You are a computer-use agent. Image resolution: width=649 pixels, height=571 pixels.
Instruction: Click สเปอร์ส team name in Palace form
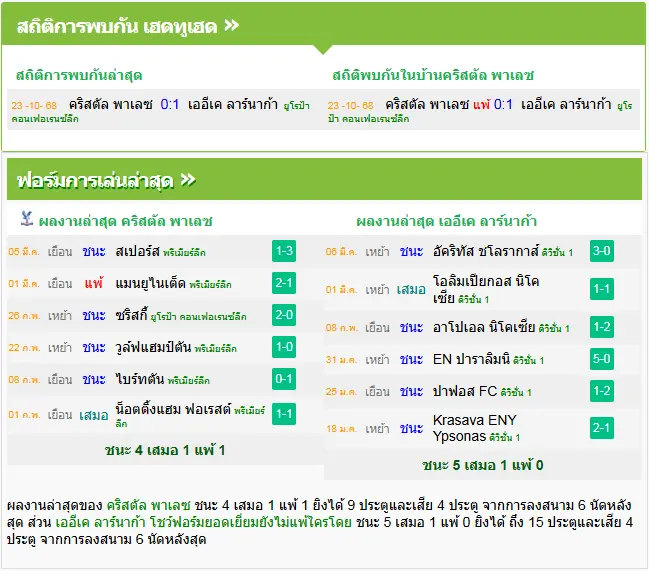tap(137, 251)
